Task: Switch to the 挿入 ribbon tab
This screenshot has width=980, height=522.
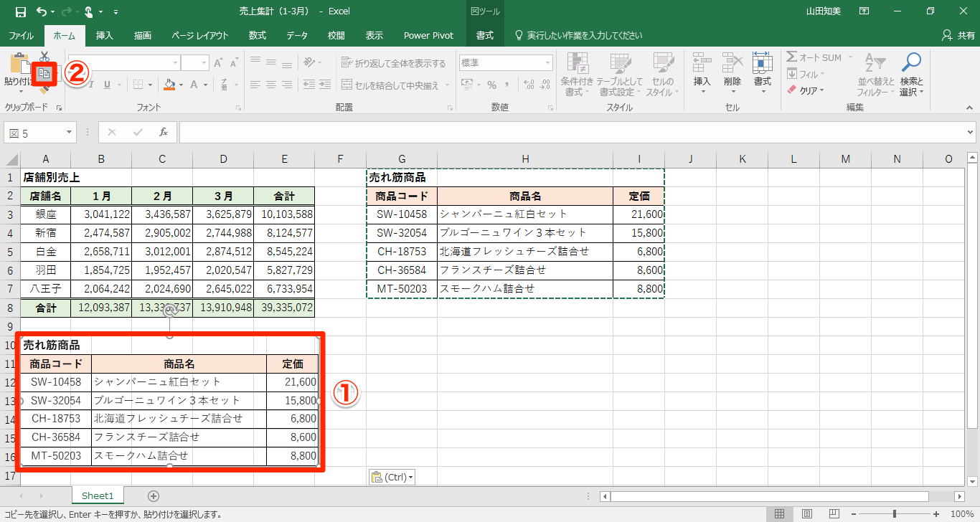Action: pyautogui.click(x=105, y=35)
